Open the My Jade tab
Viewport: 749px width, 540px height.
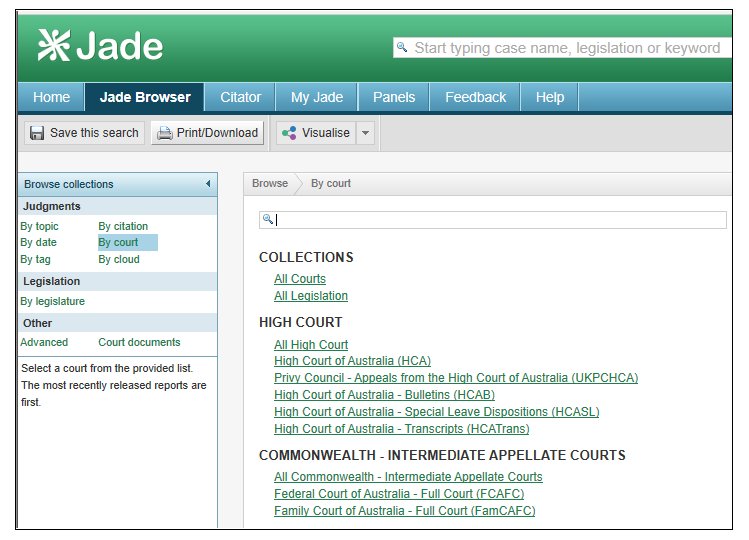[317, 97]
